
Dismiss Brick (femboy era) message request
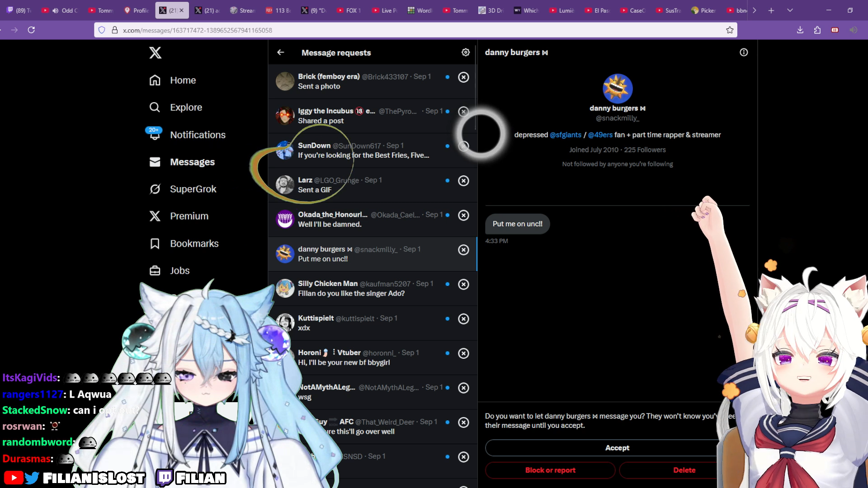point(463,77)
